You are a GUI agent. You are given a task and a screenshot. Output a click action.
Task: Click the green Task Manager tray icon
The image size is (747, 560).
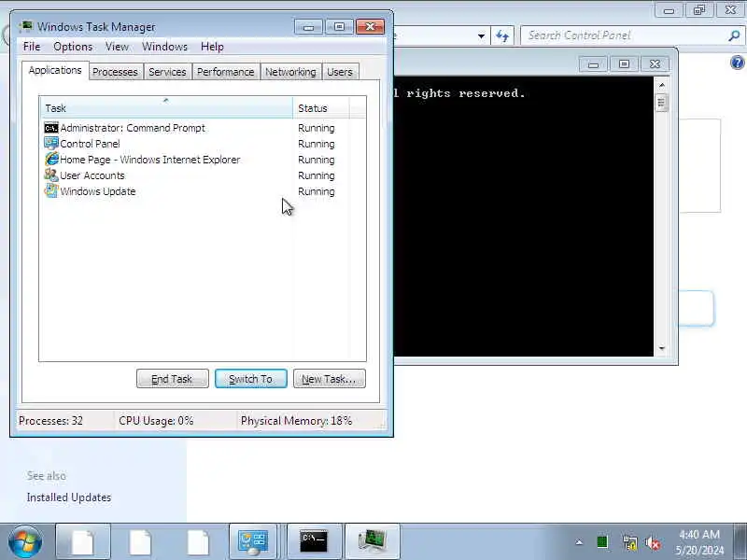pyautogui.click(x=602, y=542)
